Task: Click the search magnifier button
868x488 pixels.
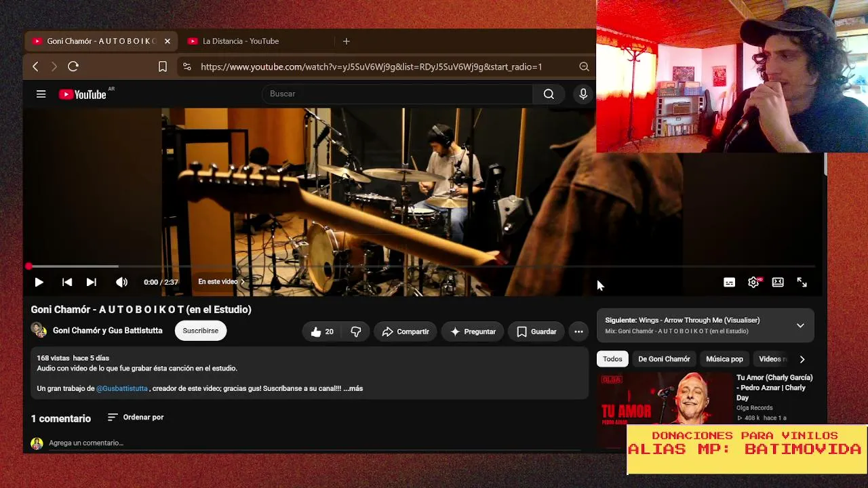Action: (x=549, y=94)
